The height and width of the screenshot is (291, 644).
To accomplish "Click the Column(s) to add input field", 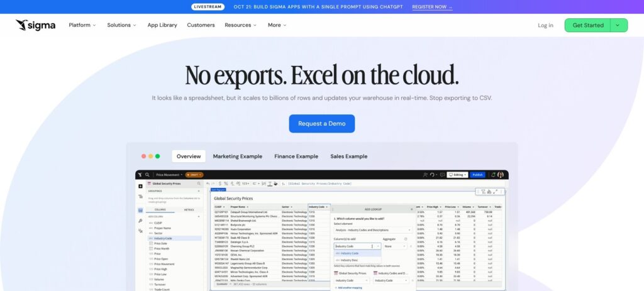I will tap(357, 246).
